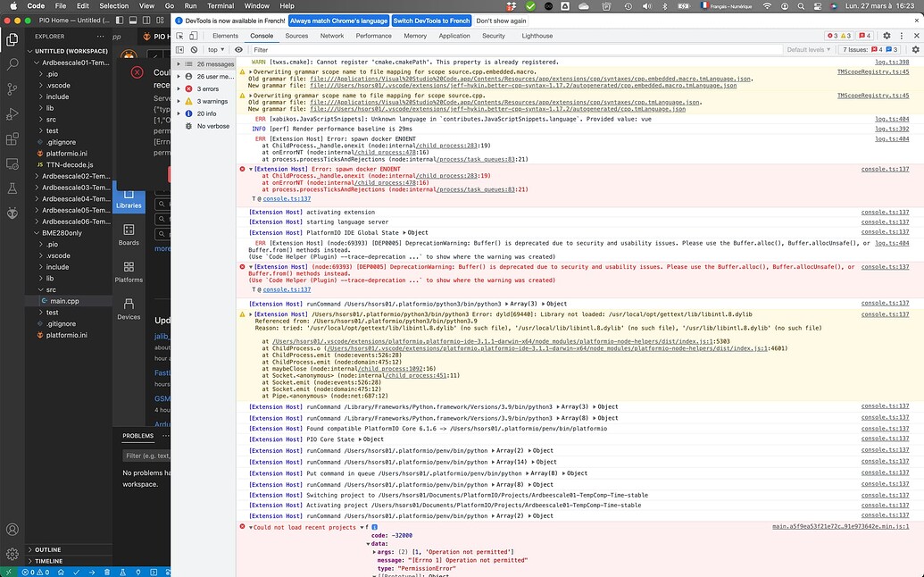Click the PlatformIO terminal status bar icon
The width and height of the screenshot is (924, 577).
(154, 572)
